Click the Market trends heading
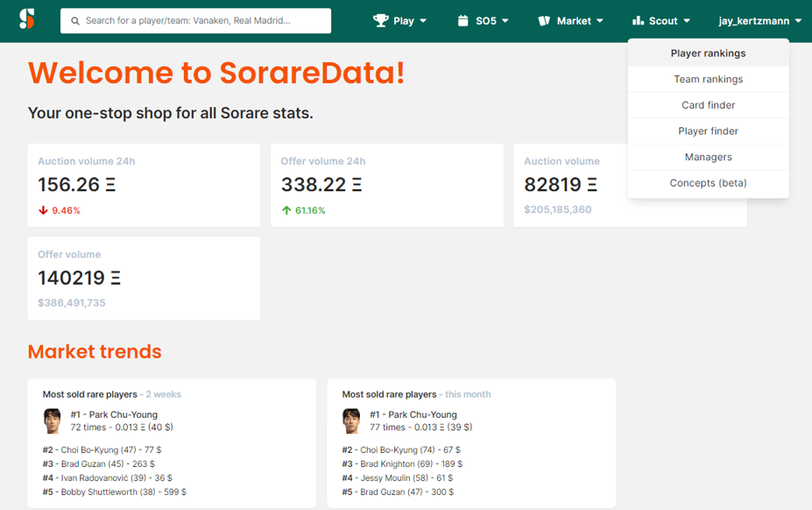This screenshot has height=510, width=812. 95,352
